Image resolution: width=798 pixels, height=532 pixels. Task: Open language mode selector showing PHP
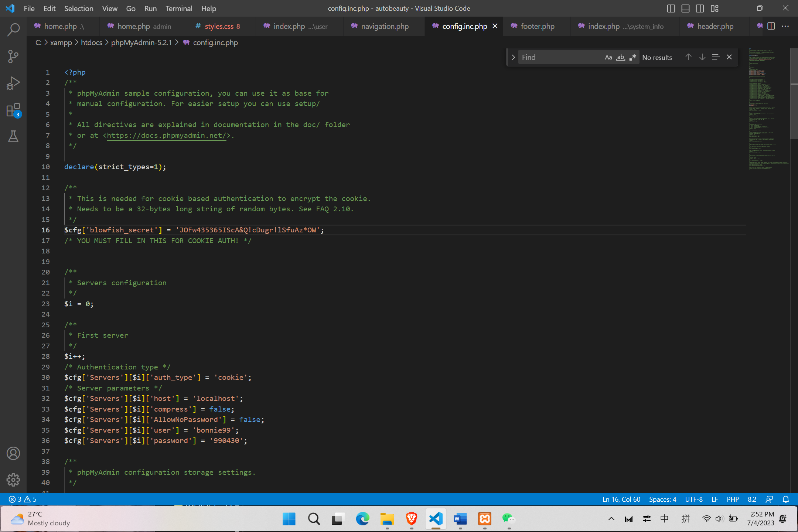point(733,499)
